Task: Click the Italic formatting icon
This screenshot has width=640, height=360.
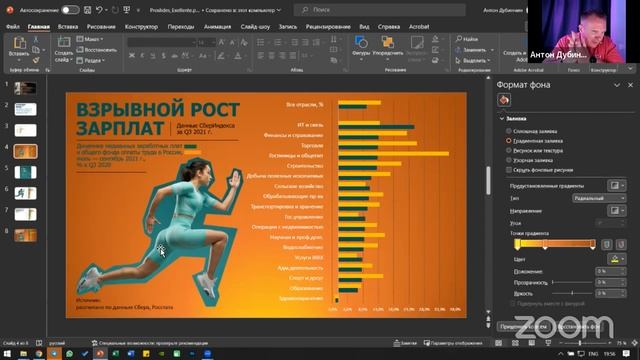Action: [142, 56]
